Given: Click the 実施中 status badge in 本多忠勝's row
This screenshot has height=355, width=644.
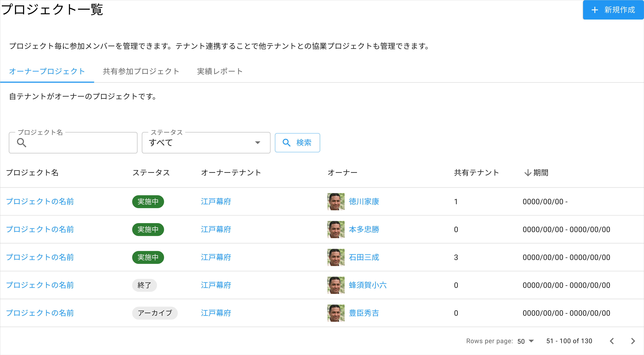Looking at the screenshot, I should coord(148,229).
